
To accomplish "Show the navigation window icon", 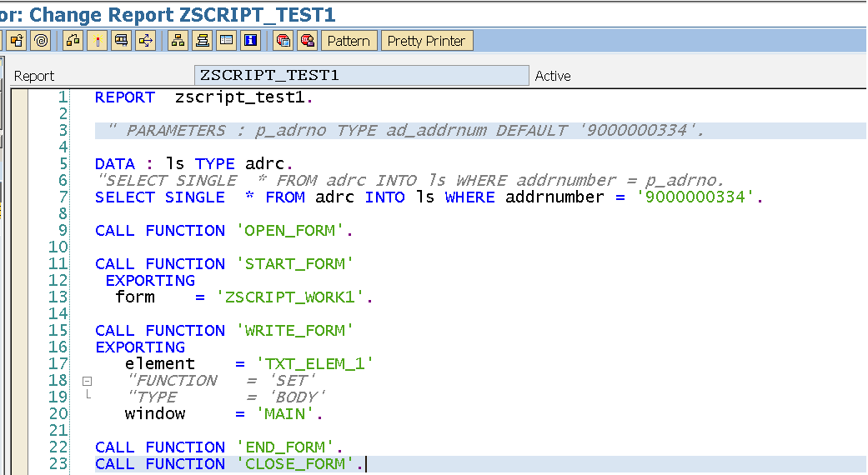I will click(x=201, y=40).
